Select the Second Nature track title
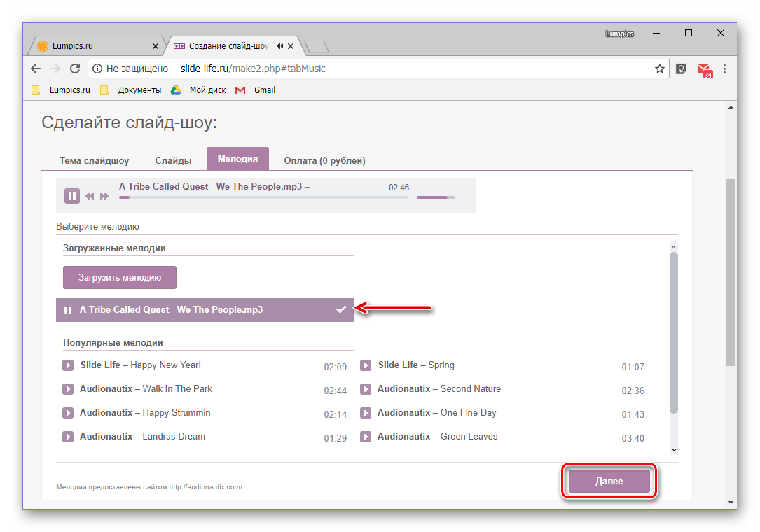 439,388
